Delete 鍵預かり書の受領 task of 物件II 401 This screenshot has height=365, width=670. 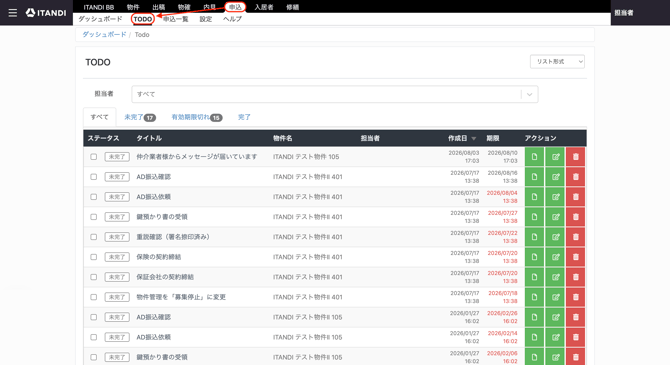click(x=576, y=217)
